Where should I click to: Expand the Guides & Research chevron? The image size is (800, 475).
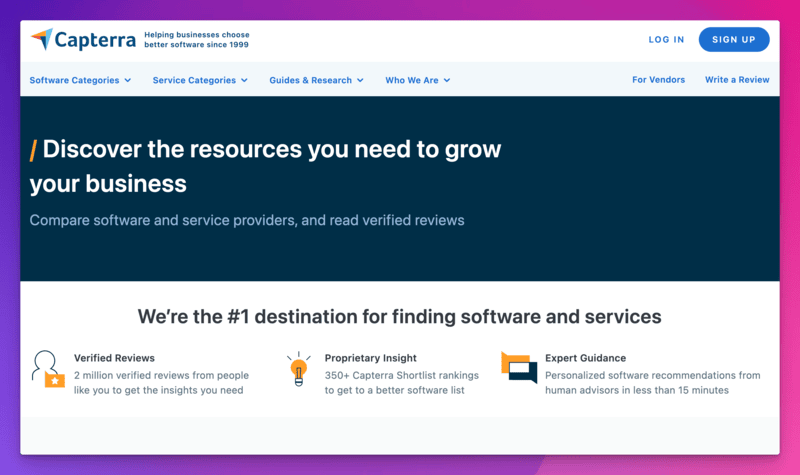[x=360, y=80]
